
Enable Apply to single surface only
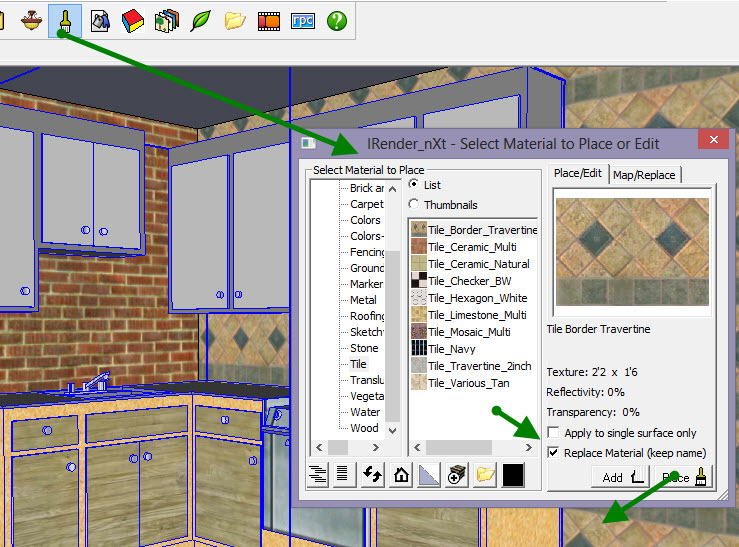(x=554, y=433)
